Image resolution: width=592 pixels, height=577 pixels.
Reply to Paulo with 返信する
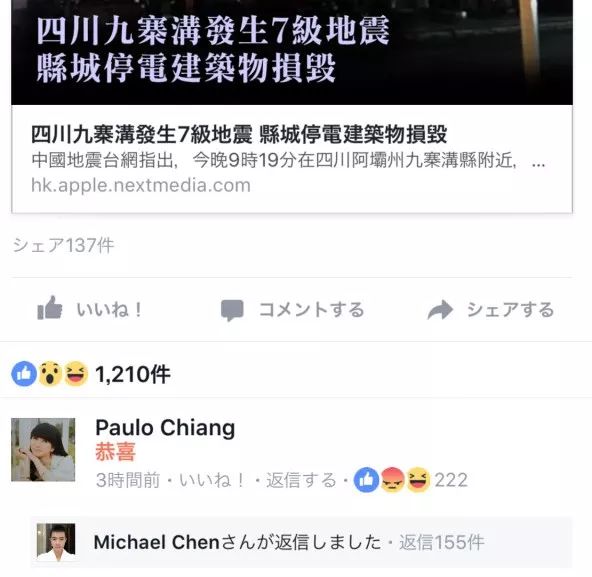301,480
